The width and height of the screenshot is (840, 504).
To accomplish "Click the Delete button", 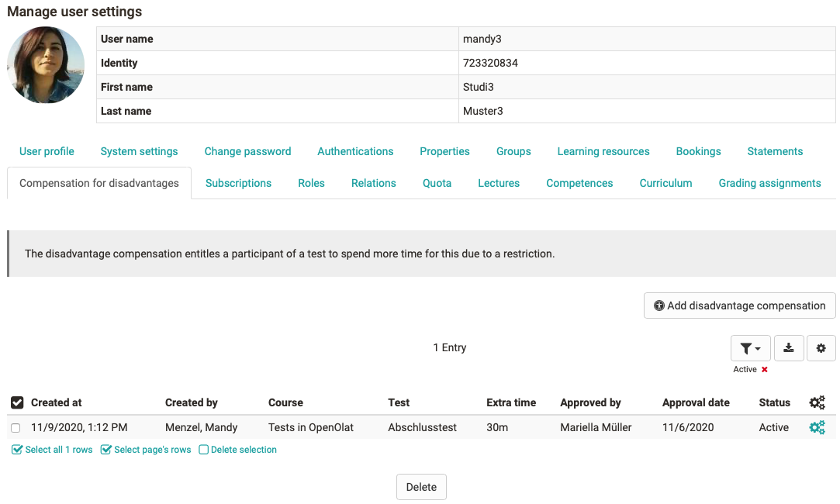I will [x=421, y=487].
